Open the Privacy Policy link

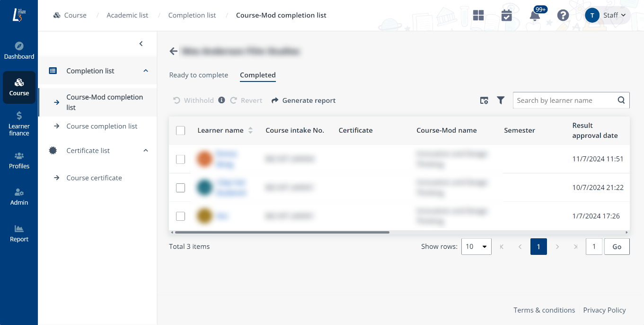604,310
